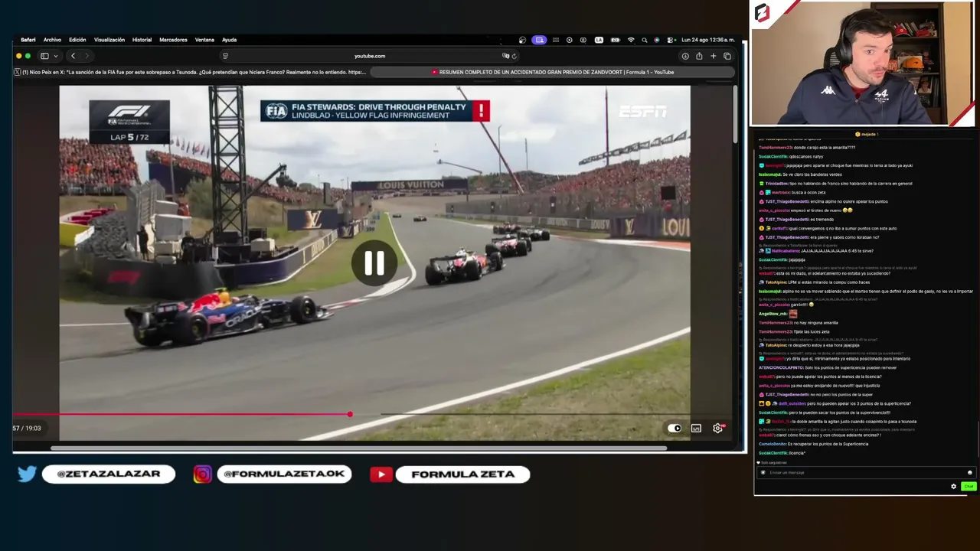This screenshot has width=980, height=551.
Task: Open the Marcadores menu
Action: coord(174,40)
